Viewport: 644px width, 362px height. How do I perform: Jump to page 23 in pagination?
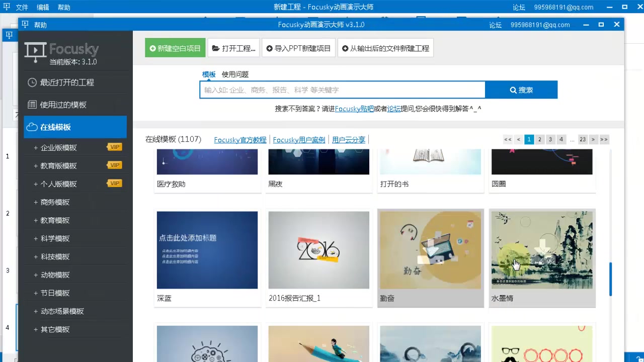pos(583,139)
